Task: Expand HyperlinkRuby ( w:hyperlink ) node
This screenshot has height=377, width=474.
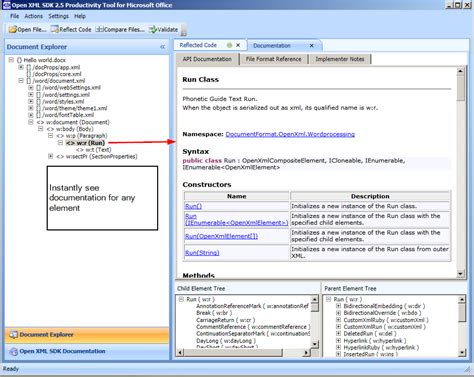Action: click(x=338, y=347)
